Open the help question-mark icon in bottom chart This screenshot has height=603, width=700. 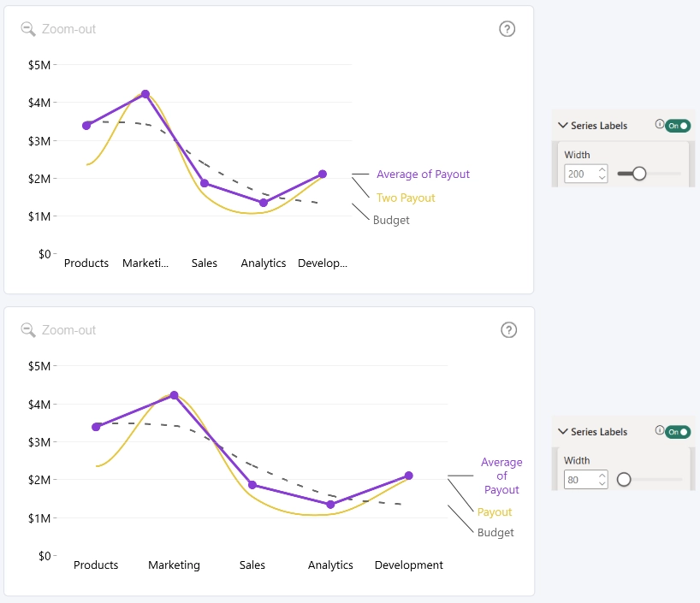click(508, 330)
